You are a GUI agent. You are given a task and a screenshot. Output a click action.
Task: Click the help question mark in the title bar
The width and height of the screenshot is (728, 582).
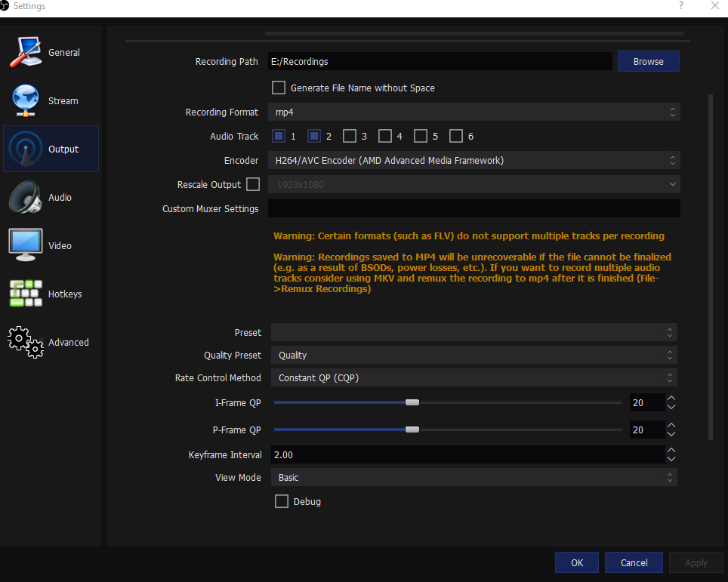pos(680,5)
